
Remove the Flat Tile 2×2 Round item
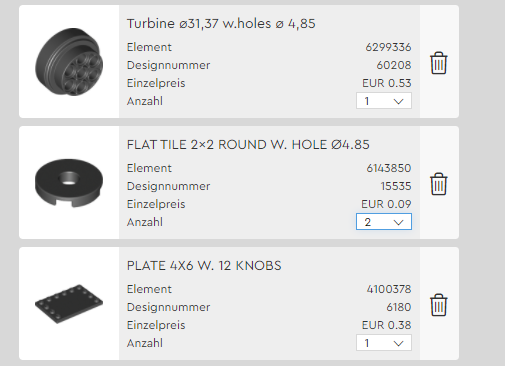438,184
